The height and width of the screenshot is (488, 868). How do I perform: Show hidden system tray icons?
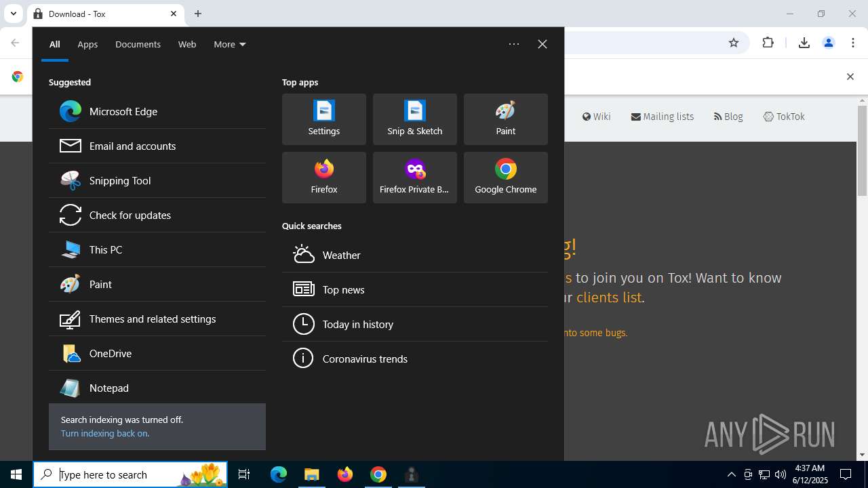coord(731,474)
